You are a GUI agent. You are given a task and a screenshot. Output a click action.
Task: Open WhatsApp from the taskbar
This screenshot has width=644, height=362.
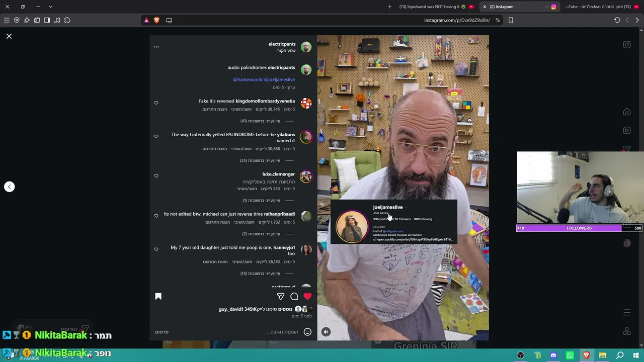pos(570,355)
